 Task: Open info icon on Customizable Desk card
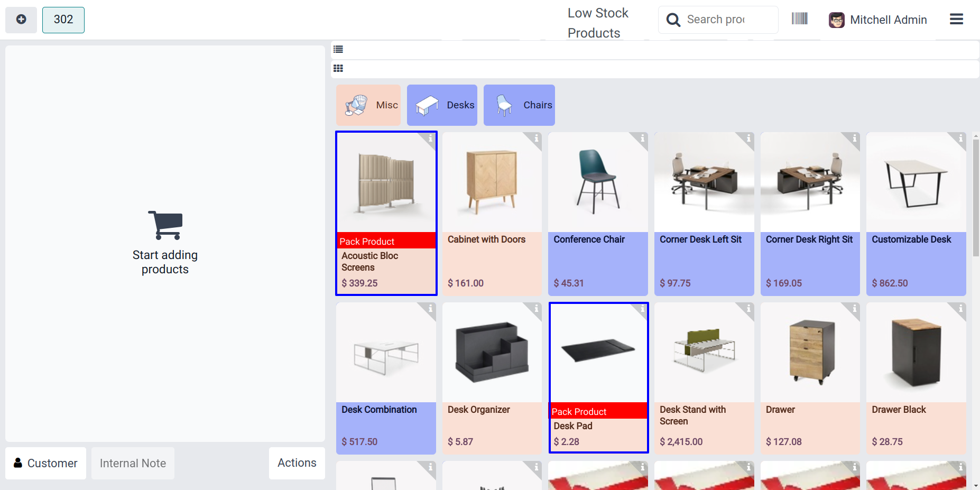click(960, 138)
